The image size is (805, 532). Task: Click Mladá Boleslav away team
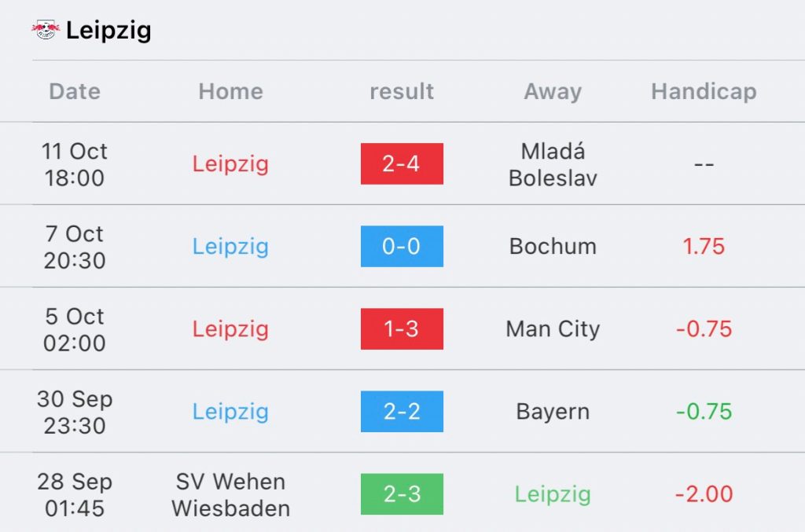point(553,165)
